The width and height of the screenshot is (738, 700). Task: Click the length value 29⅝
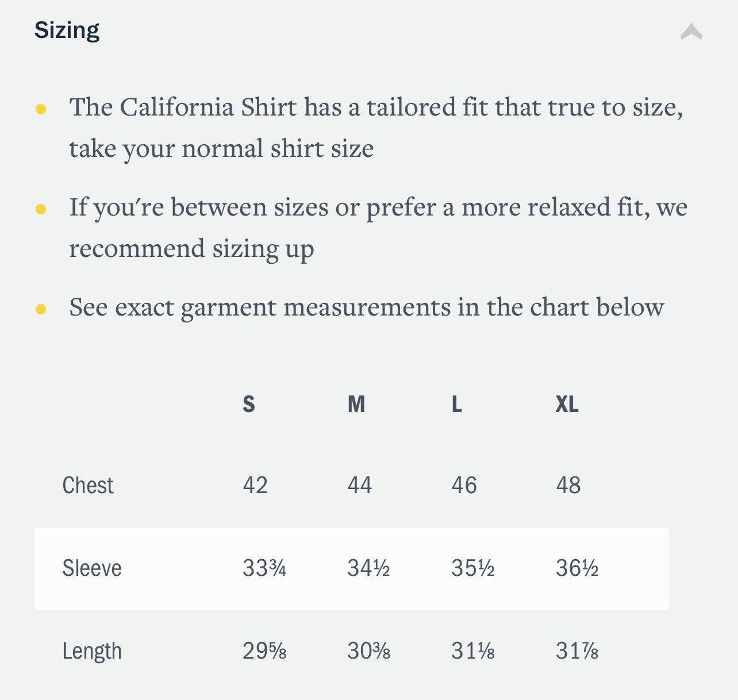pyautogui.click(x=264, y=651)
